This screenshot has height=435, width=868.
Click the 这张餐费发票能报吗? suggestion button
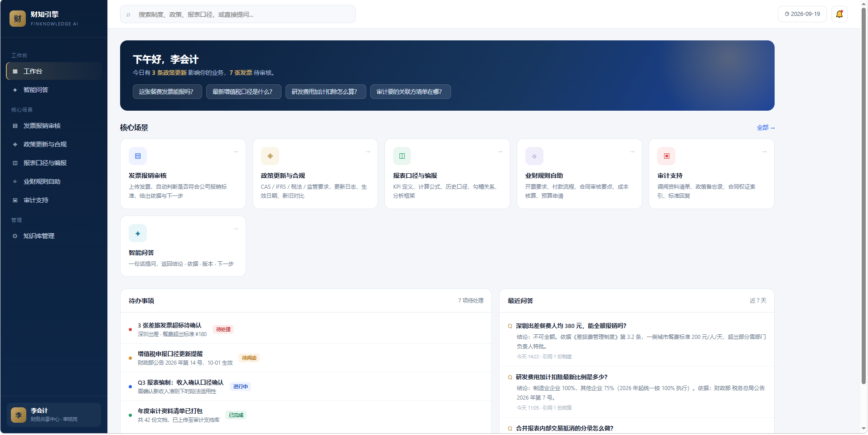167,92
